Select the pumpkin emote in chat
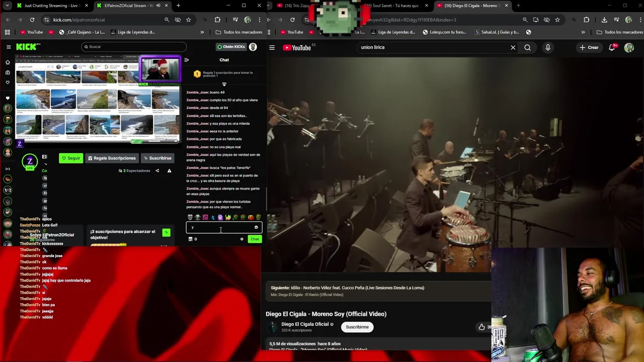Screen dimensions: 644x362 click(251, 217)
